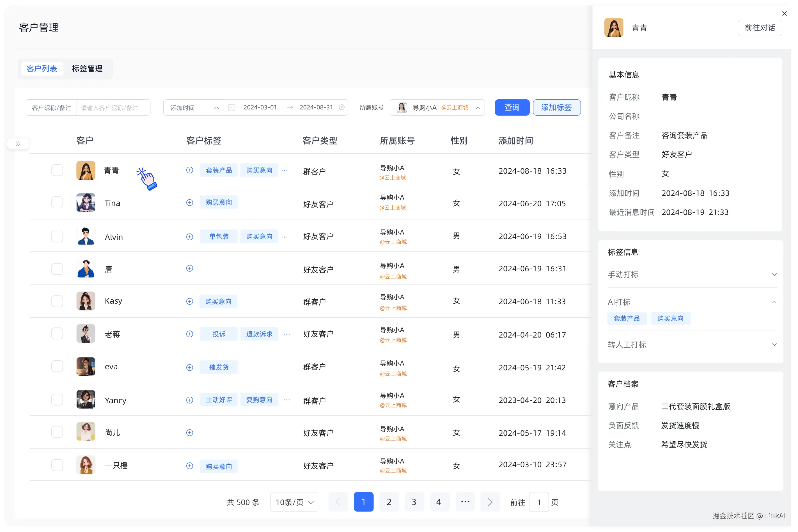This screenshot has width=798, height=532.
Task: Check the row checkbox for Alvin
Action: click(57, 237)
